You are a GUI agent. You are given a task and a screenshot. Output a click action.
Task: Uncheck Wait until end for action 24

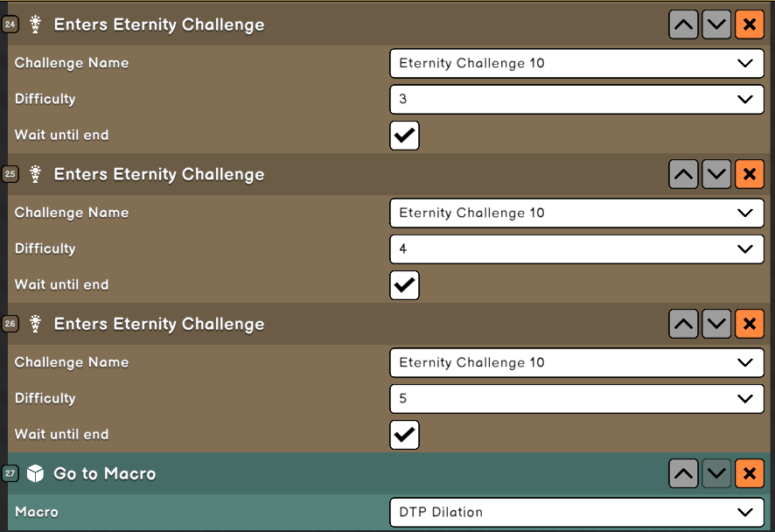(x=404, y=136)
